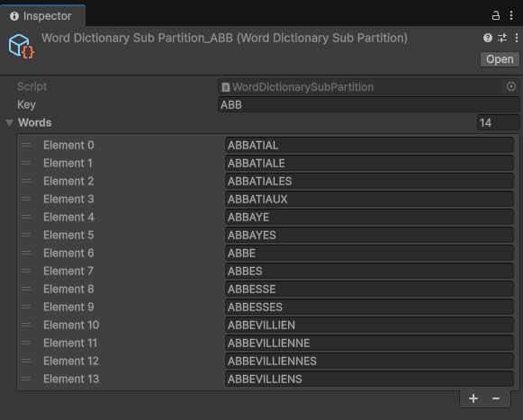
Task: Select the Element 5 label
Action: [68, 235]
